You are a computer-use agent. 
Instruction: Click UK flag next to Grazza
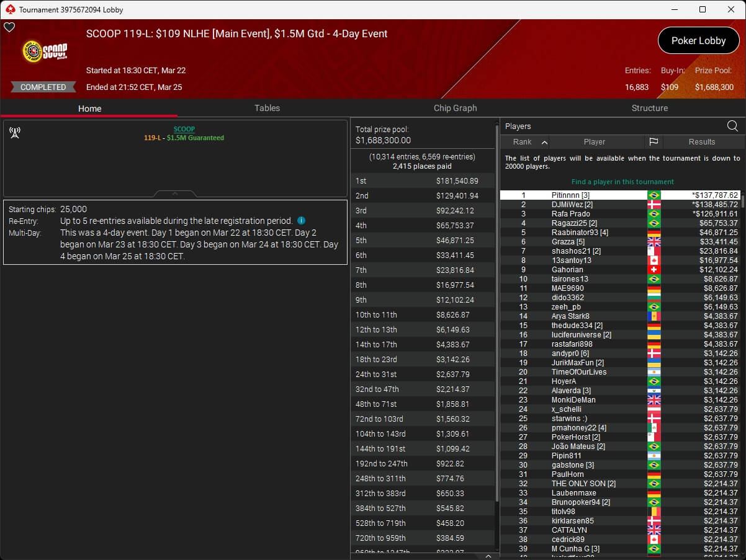pyautogui.click(x=654, y=242)
